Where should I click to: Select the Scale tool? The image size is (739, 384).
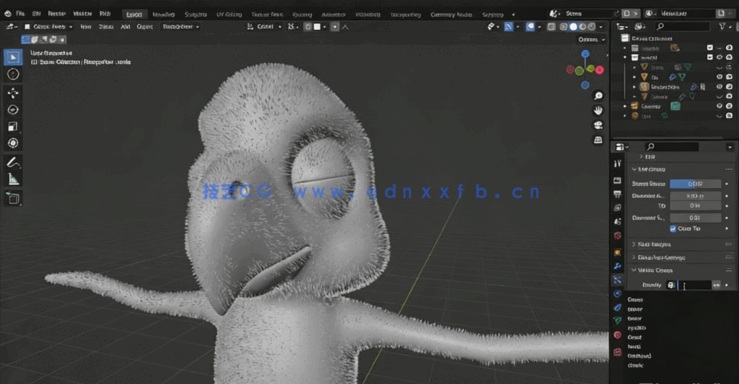click(x=13, y=126)
